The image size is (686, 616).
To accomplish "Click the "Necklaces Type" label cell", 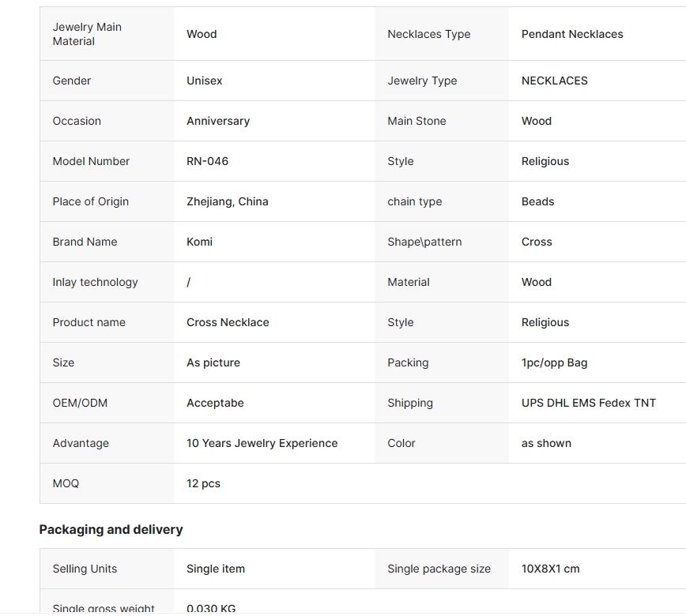I will pyautogui.click(x=428, y=34).
